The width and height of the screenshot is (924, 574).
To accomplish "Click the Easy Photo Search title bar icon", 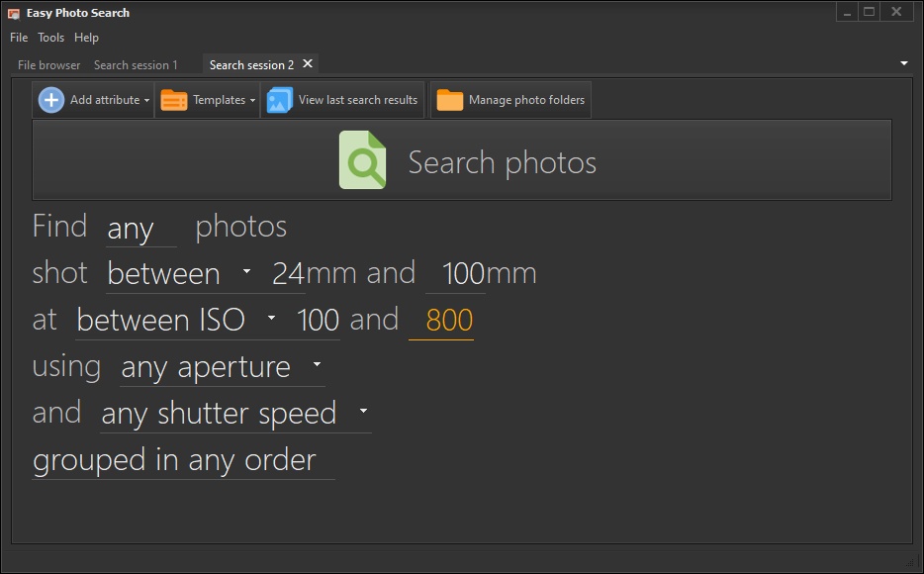I will [13, 12].
